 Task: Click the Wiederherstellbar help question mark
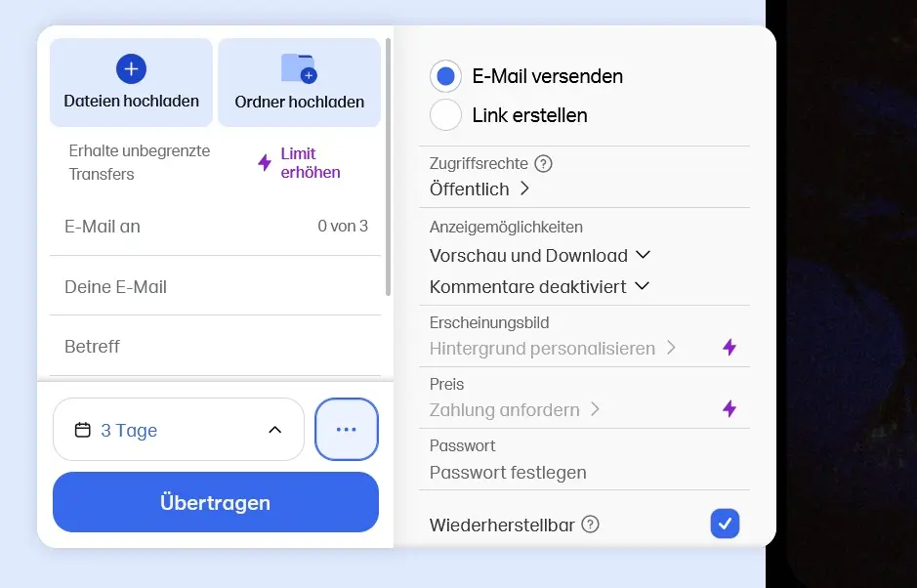590,525
